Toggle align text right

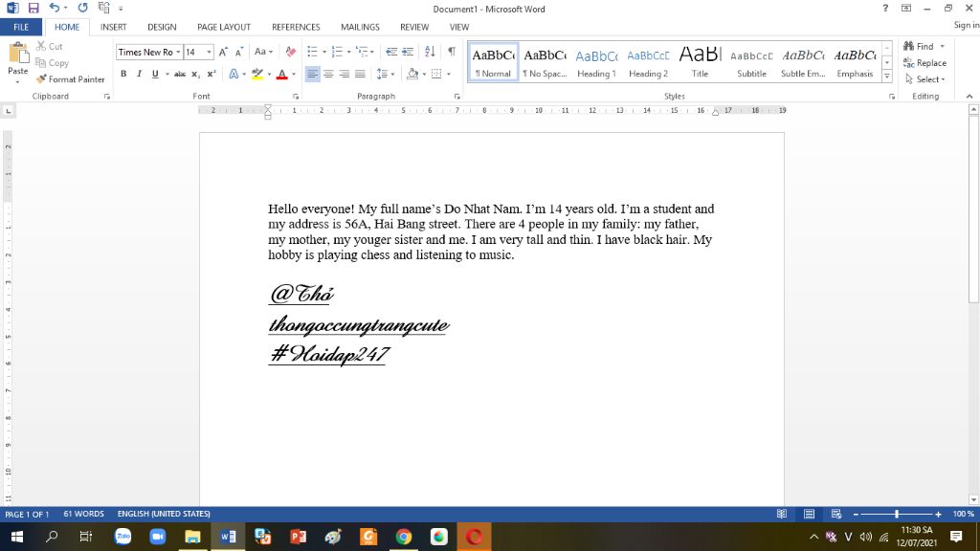(x=344, y=74)
